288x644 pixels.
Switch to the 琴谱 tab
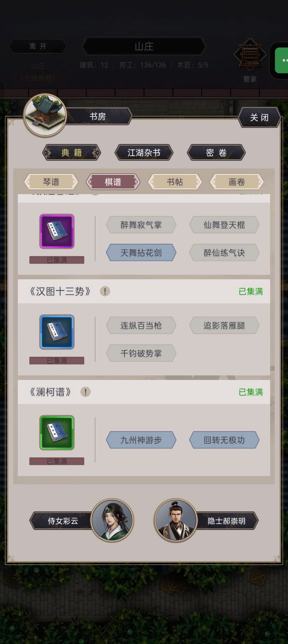pos(51,182)
